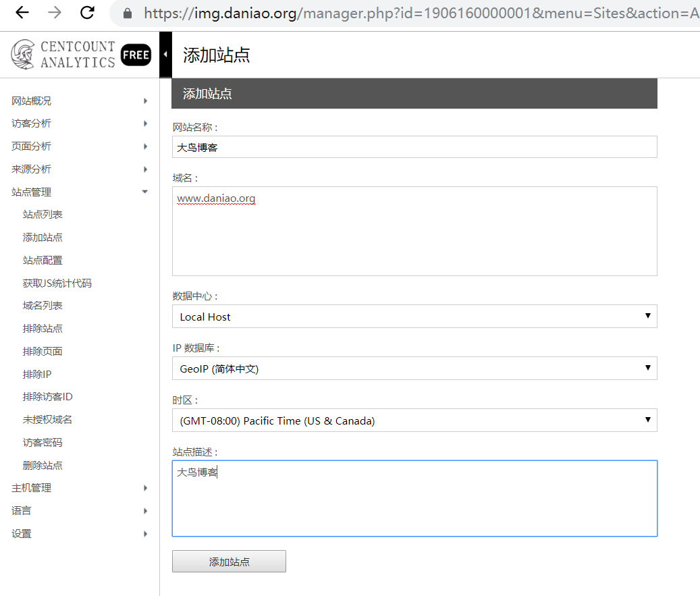Click the 网站名称 input field
The image size is (700, 596).
414,147
